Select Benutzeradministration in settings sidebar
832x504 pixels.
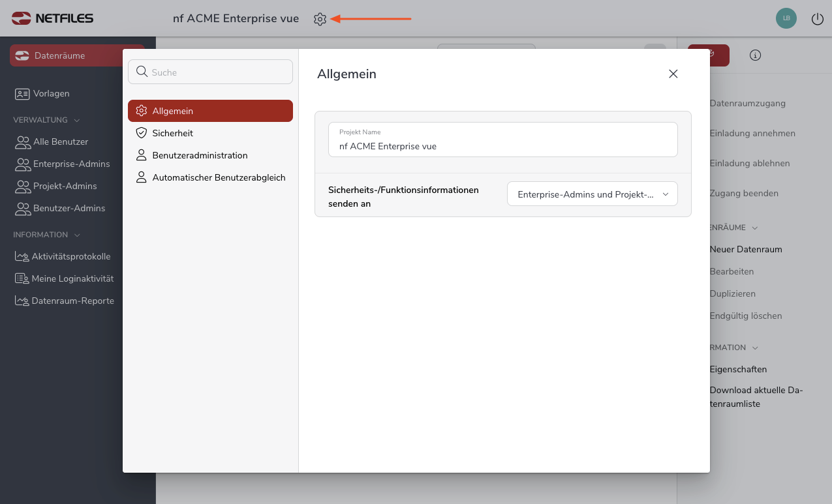200,155
